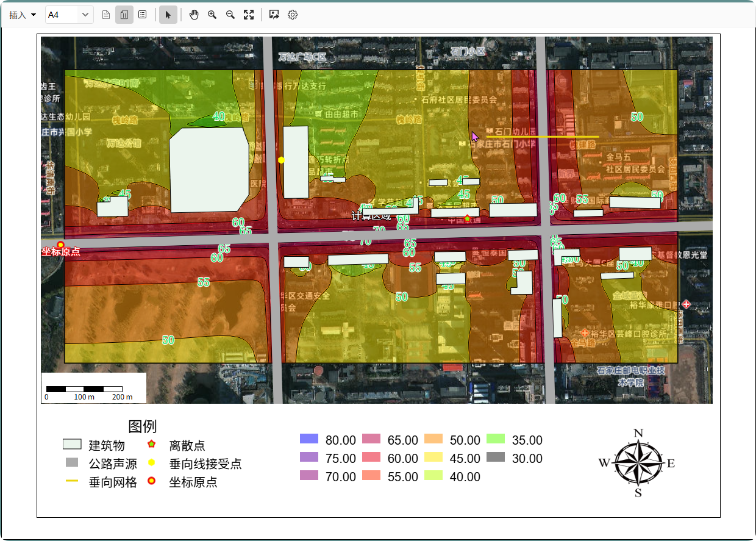This screenshot has width=756, height=541.
Task: Select the portrait page orientation icon
Action: pyautogui.click(x=106, y=15)
